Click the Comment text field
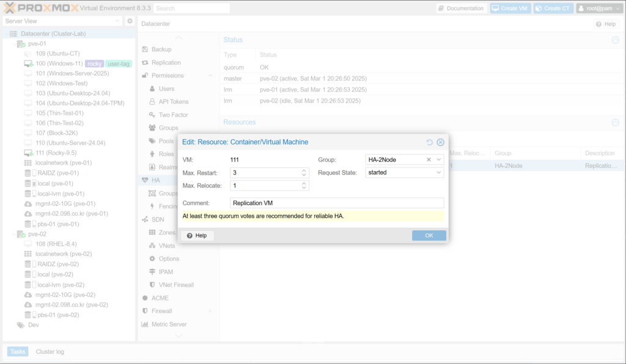Screen dimensions: 626x364 pos(337,203)
